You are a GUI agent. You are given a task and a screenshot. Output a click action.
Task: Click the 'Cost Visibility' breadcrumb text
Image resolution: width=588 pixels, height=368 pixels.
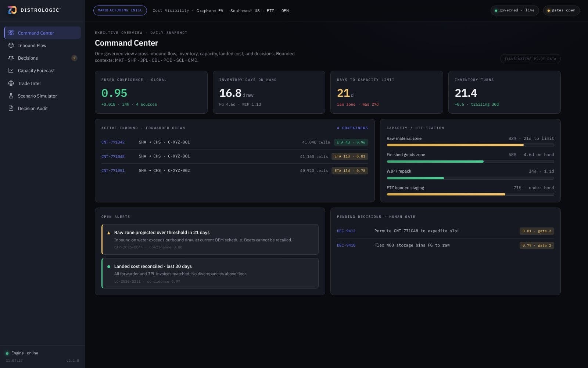171,11
